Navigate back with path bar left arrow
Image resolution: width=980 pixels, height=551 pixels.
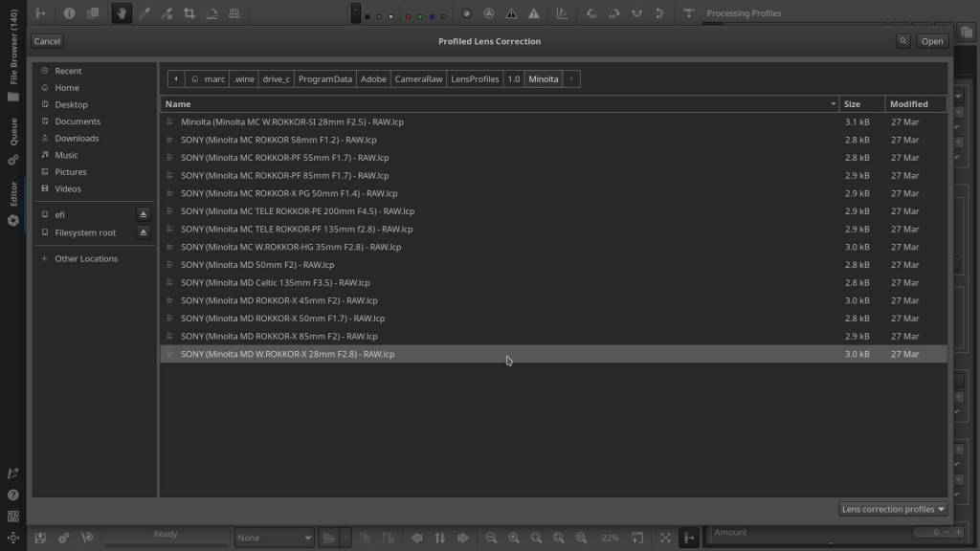click(176, 78)
